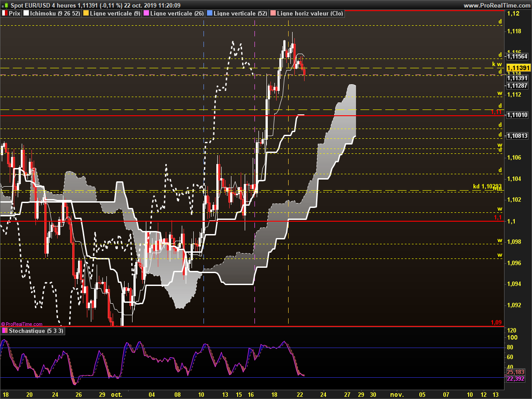Viewport: 532px width, 399px height.
Task: Click the 1,118 price axis label
Action: pyautogui.click(x=514, y=31)
